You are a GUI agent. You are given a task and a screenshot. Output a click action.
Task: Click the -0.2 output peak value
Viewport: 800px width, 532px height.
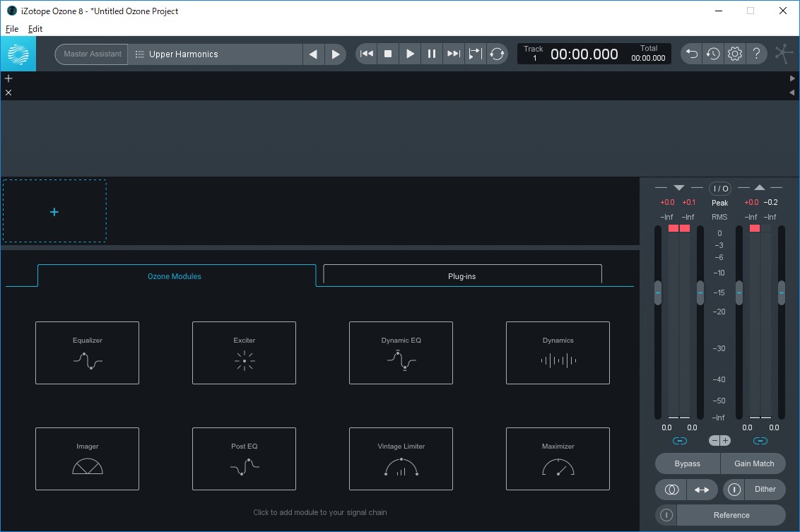click(x=770, y=203)
